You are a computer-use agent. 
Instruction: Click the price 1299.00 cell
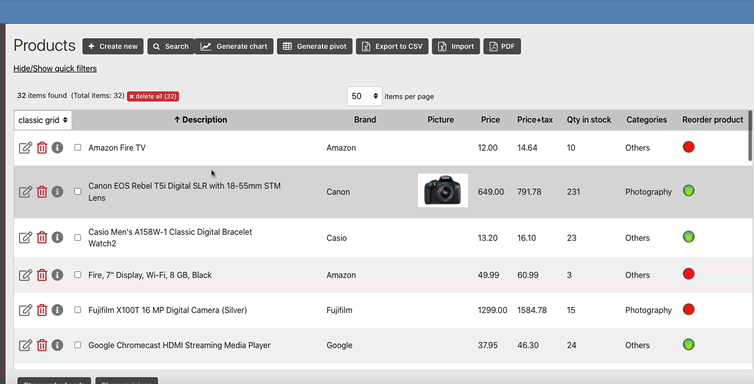pyautogui.click(x=492, y=310)
